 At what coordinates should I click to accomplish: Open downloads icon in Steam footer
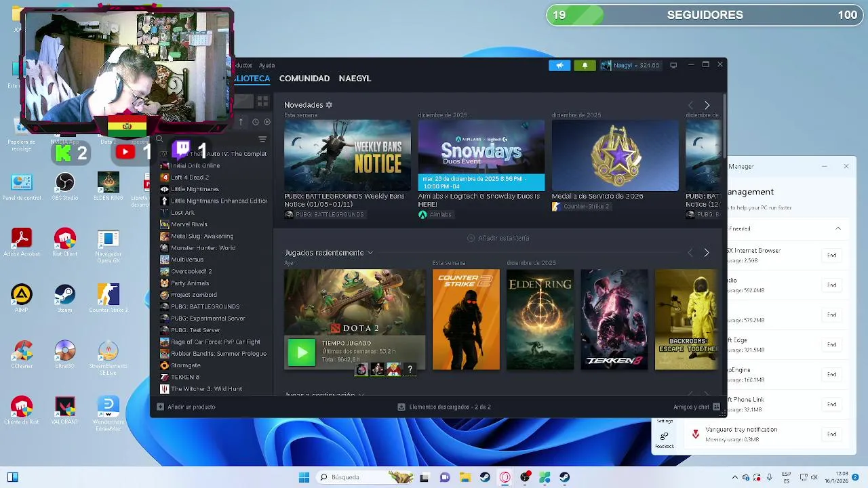point(401,407)
